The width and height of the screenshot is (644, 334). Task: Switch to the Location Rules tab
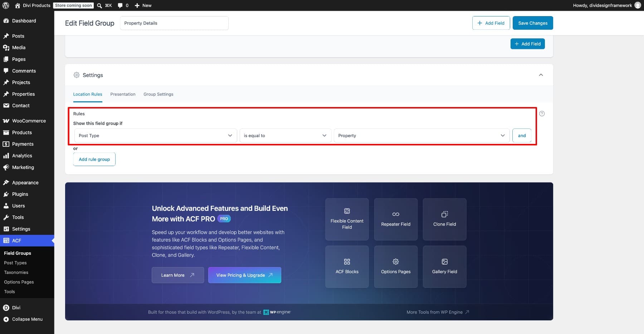coord(88,94)
